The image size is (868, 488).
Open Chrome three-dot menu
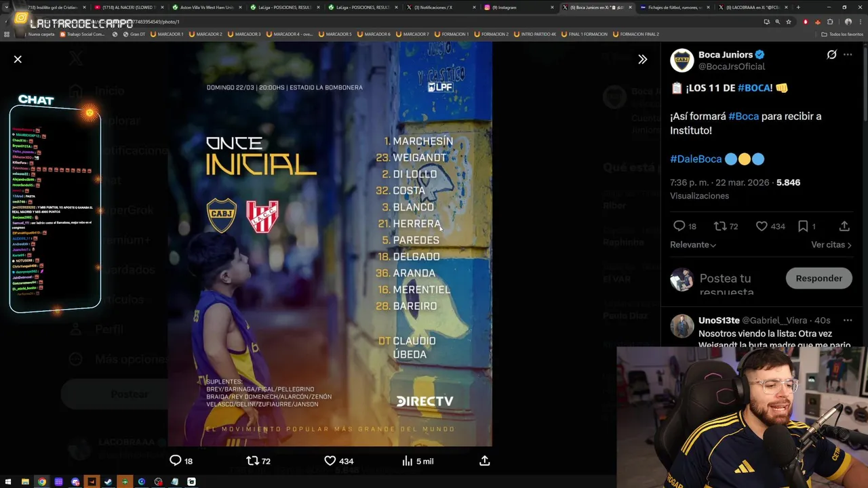861,22
